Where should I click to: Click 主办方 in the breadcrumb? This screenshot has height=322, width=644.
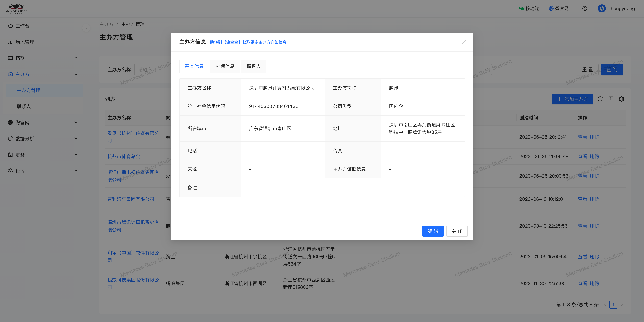(106, 24)
